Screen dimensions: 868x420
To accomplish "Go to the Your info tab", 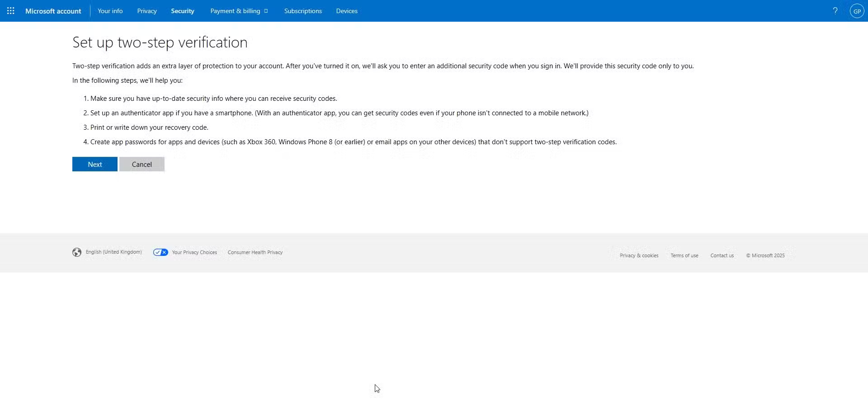I will coord(110,11).
